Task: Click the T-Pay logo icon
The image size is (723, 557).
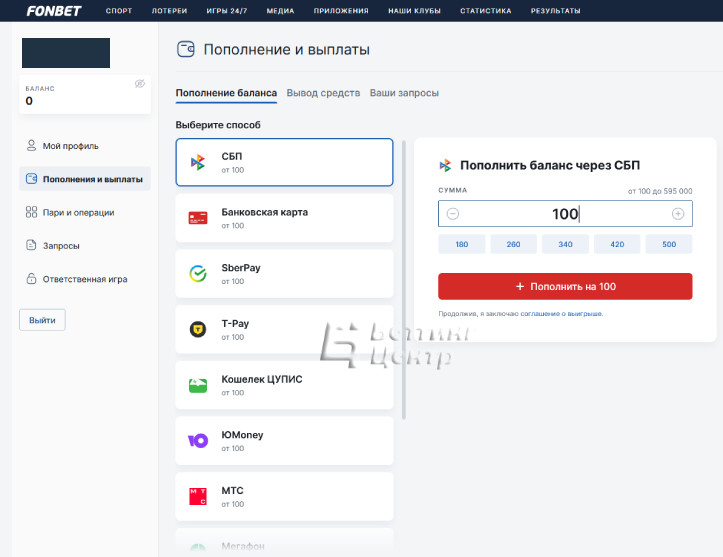Action: (198, 329)
